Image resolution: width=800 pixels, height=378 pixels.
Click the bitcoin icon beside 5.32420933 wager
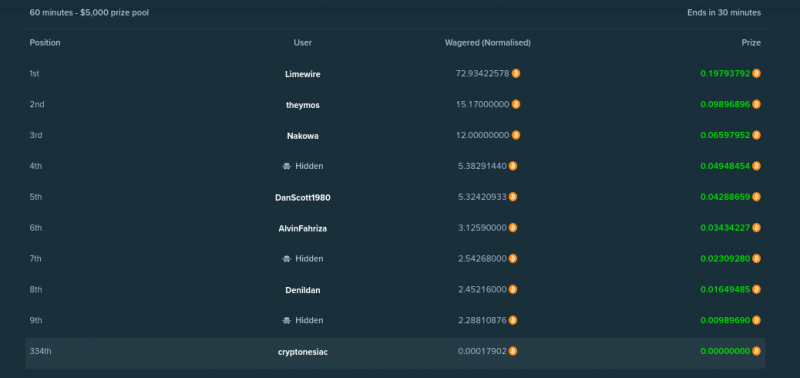513,197
